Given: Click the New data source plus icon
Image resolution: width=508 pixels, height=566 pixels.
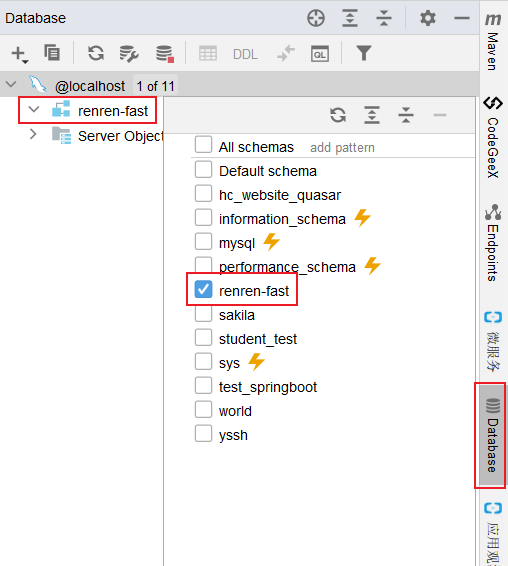Looking at the screenshot, I should click(x=19, y=54).
